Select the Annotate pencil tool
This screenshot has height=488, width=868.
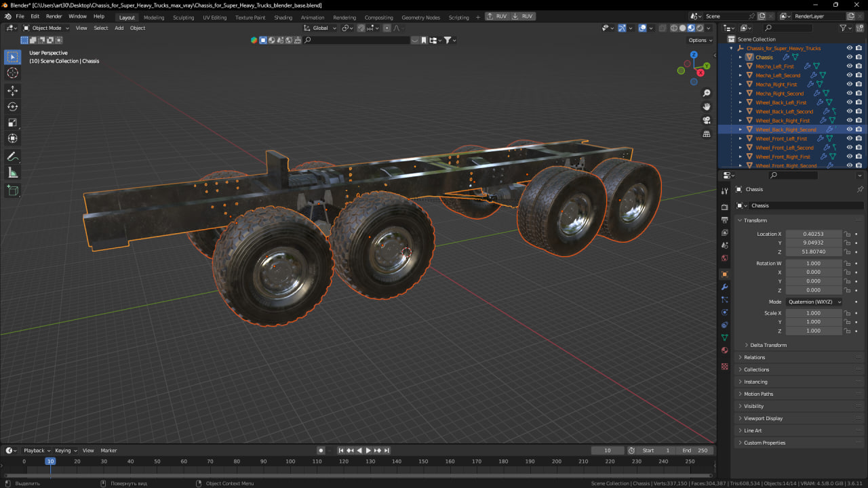coord(12,157)
